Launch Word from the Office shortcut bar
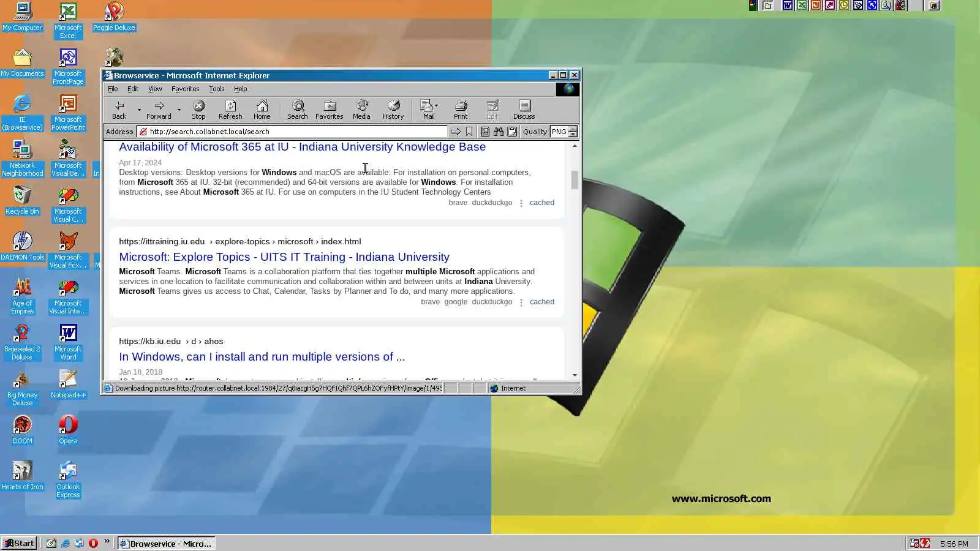 click(x=788, y=6)
